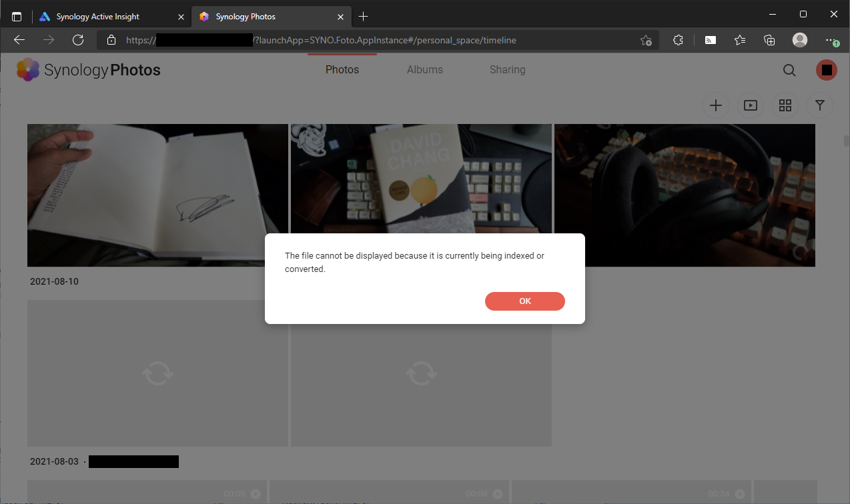Open the search icon in Synology Photos
Screen dimensions: 850x504
click(x=789, y=70)
